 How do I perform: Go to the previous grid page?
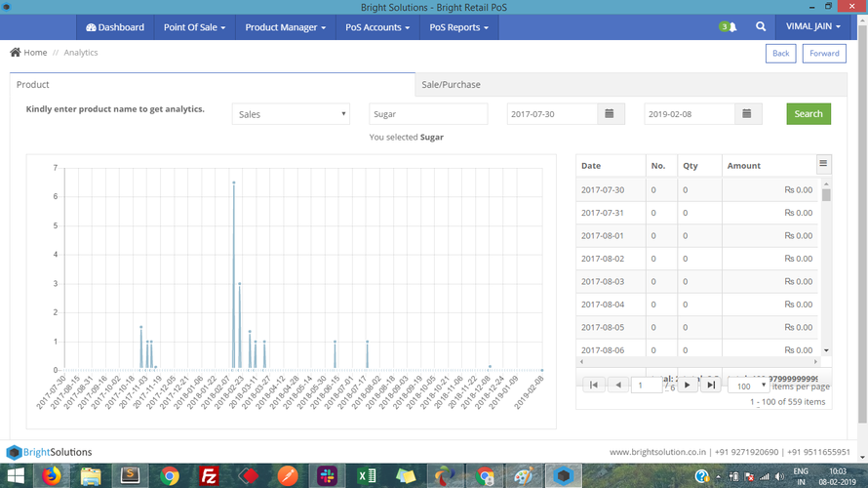[x=618, y=385]
